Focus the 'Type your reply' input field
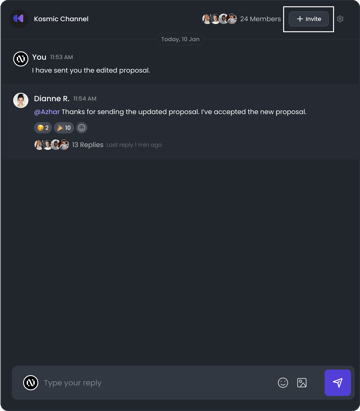Screen dimensions: 360x411 coord(158,383)
